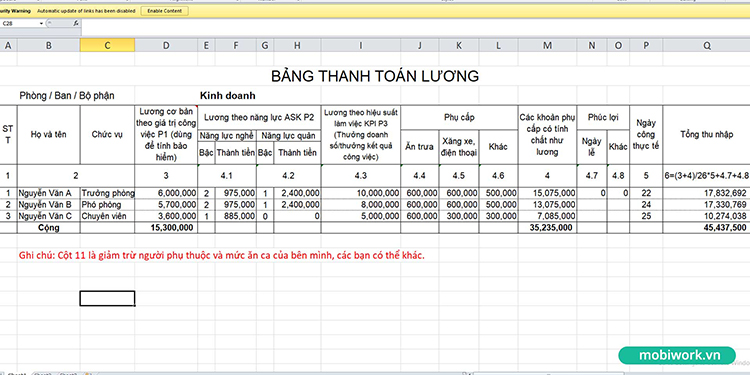The image size is (750, 375).
Task: Click the 17,832,692 income cell
Action: [706, 193]
